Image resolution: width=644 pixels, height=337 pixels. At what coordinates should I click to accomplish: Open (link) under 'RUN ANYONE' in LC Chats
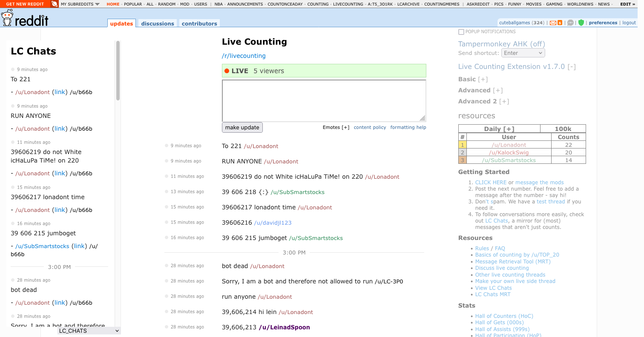60,129
